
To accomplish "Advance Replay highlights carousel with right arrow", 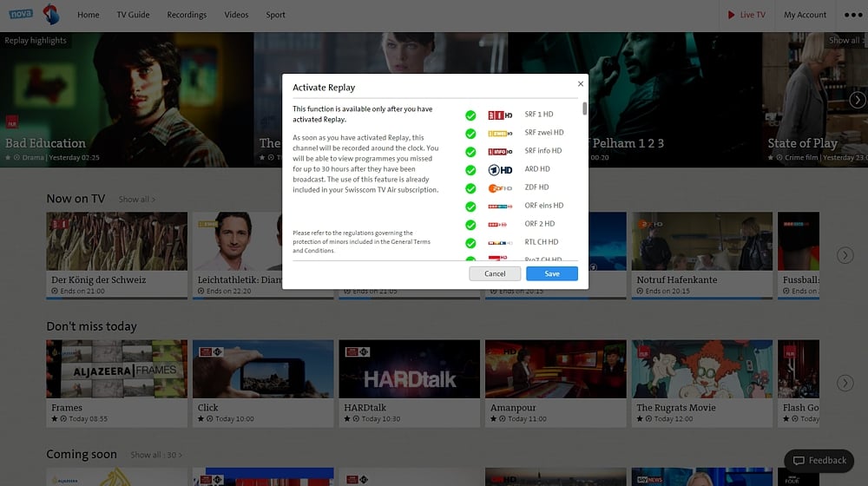I will 858,100.
